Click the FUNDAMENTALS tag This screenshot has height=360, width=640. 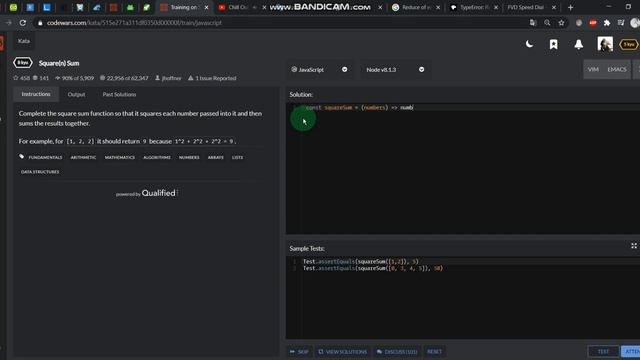pyautogui.click(x=45, y=157)
